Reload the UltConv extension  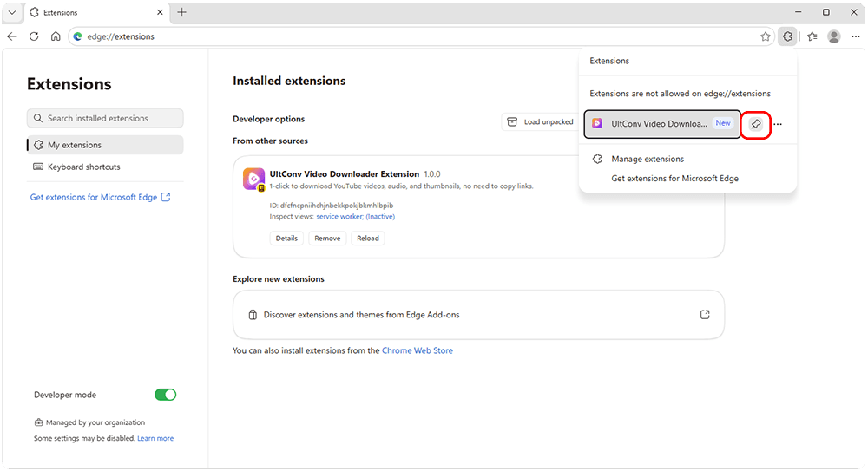coord(367,239)
